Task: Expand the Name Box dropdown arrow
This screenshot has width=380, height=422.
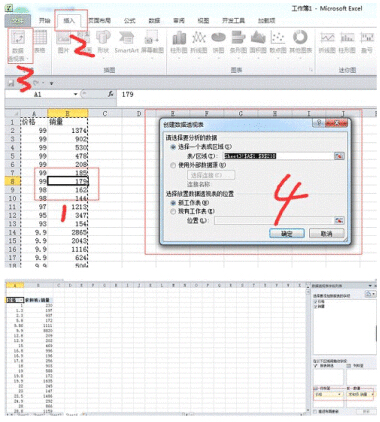Action: click(x=76, y=94)
